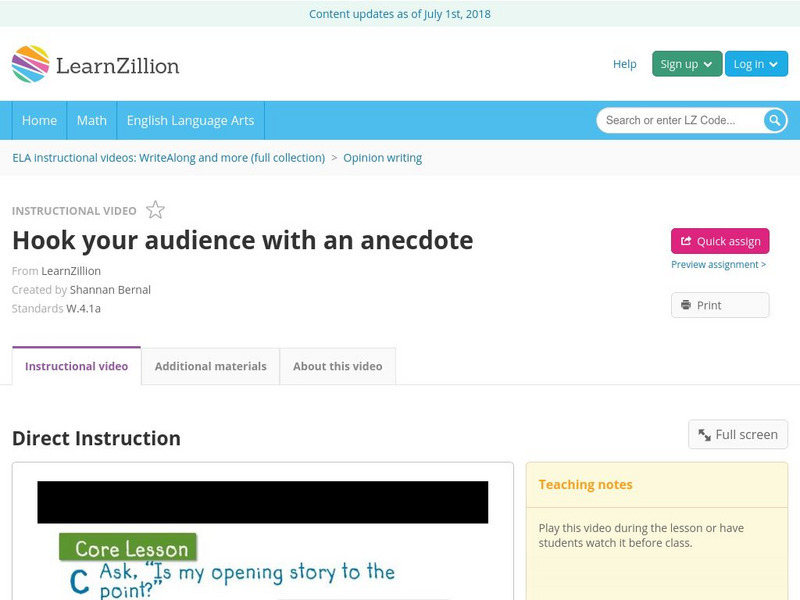Click the printer icon on Print button

click(x=687, y=305)
